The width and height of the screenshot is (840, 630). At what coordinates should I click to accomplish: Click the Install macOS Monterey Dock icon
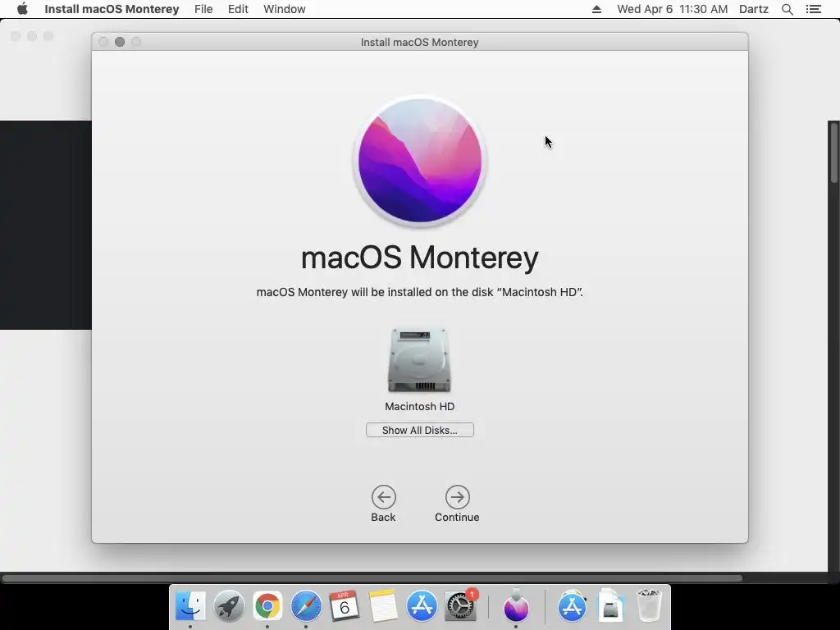pos(516,606)
